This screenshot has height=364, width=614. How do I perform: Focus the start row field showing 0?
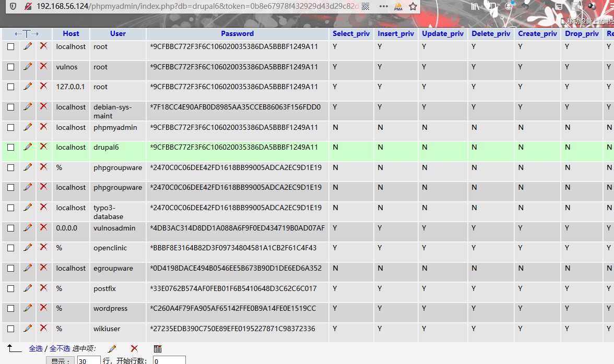tap(169, 360)
